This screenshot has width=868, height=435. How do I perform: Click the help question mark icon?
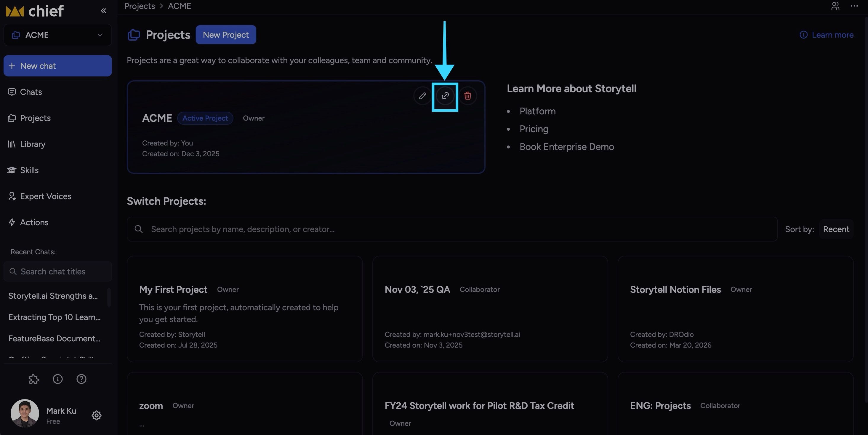coord(81,379)
